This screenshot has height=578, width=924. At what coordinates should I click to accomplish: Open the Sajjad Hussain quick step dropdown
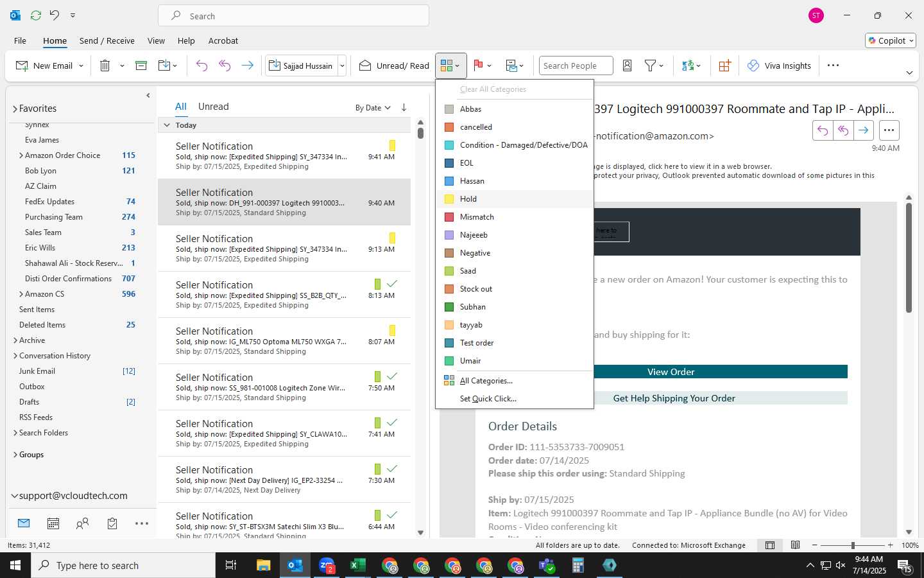(x=342, y=66)
